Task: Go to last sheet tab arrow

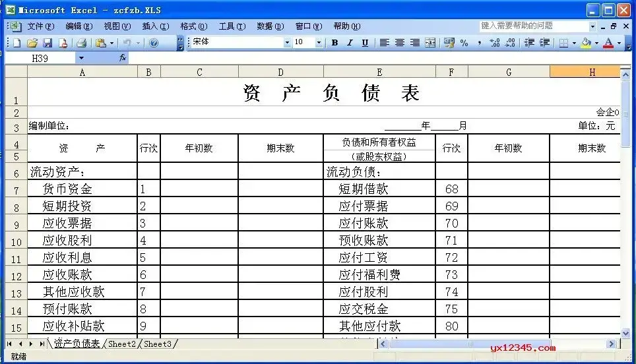Action: point(42,344)
